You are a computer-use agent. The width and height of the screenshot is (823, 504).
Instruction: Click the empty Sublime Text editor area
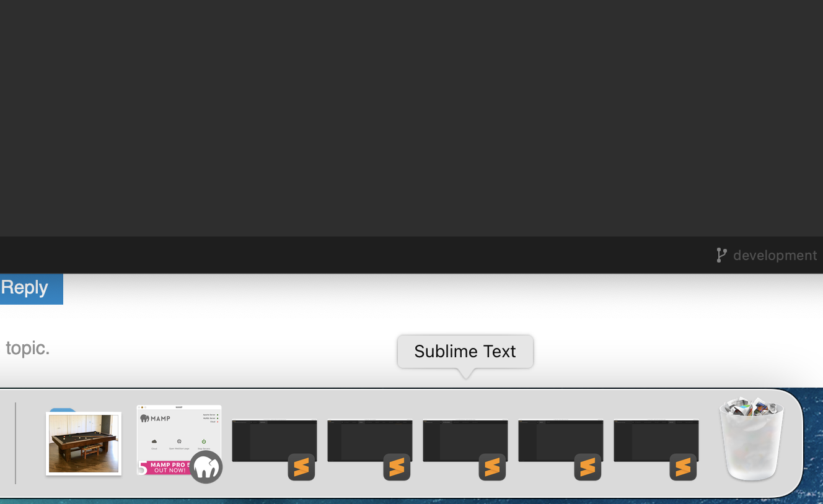(x=412, y=118)
